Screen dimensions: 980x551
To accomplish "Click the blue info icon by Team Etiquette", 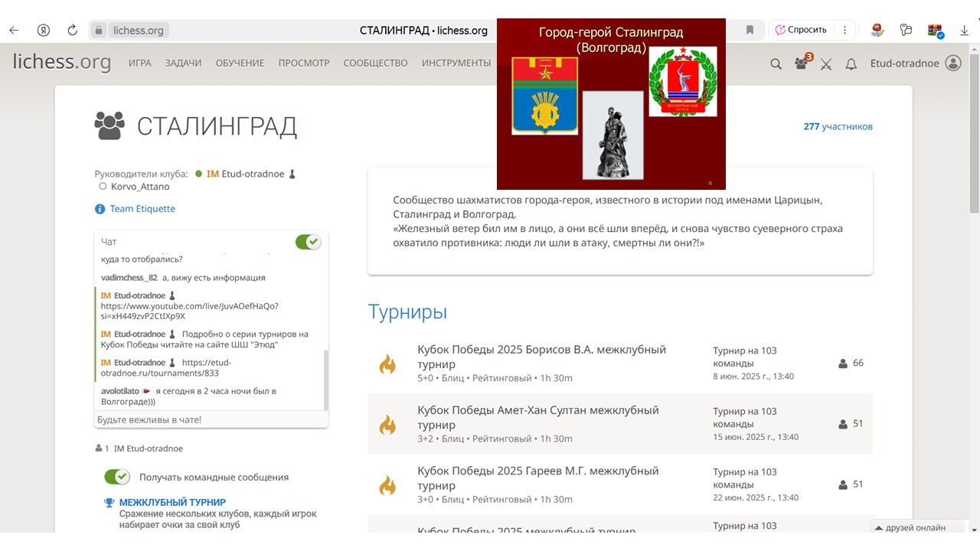I will pos(100,209).
